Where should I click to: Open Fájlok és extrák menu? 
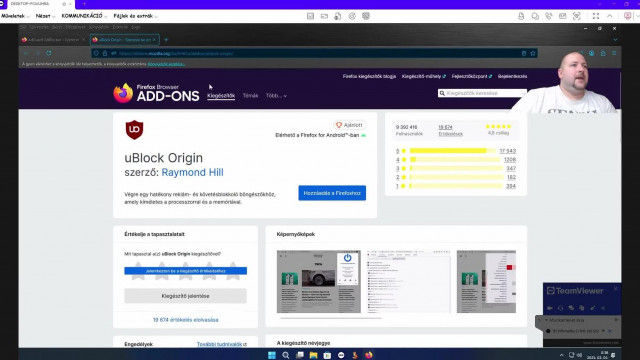136,16
